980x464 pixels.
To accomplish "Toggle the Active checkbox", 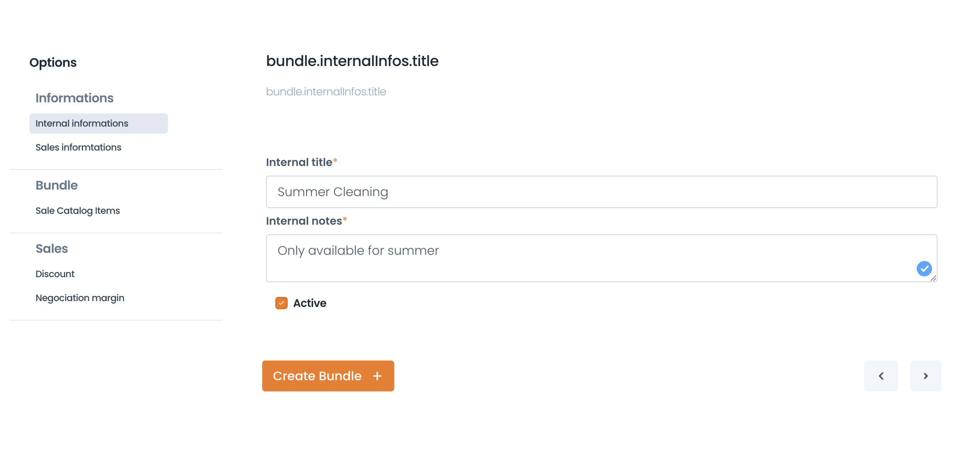I will click(281, 303).
